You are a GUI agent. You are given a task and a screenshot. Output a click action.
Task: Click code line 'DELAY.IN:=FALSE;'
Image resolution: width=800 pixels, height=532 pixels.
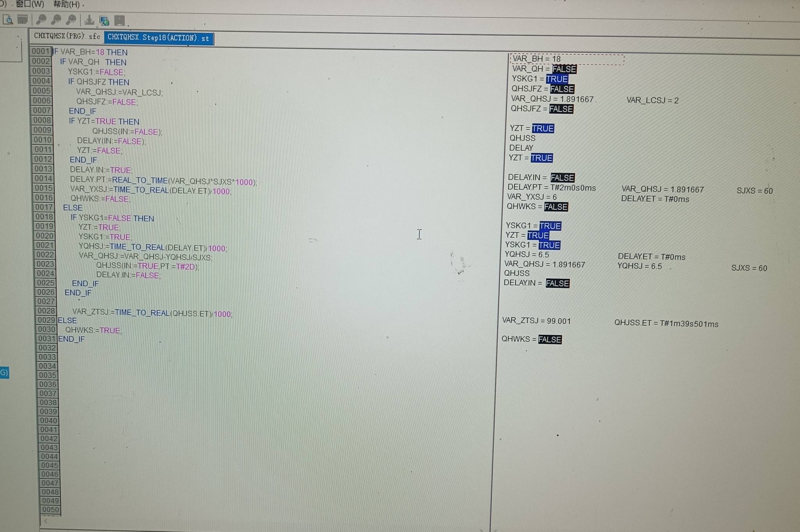pos(129,275)
